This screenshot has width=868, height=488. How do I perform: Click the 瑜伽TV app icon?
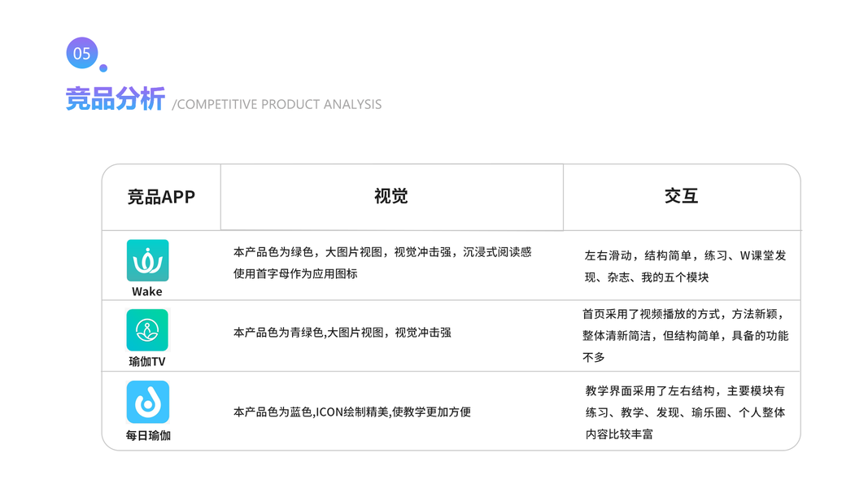pyautogui.click(x=147, y=330)
